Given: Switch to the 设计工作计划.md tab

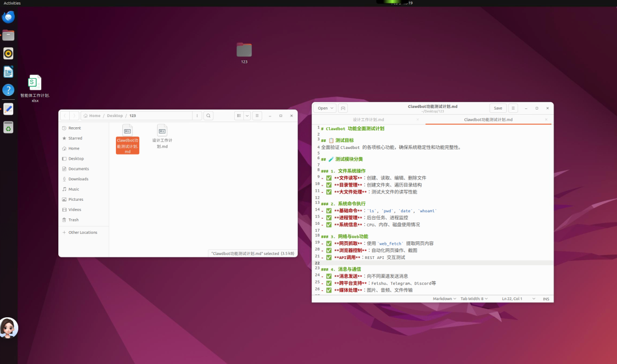Looking at the screenshot, I should [x=368, y=119].
